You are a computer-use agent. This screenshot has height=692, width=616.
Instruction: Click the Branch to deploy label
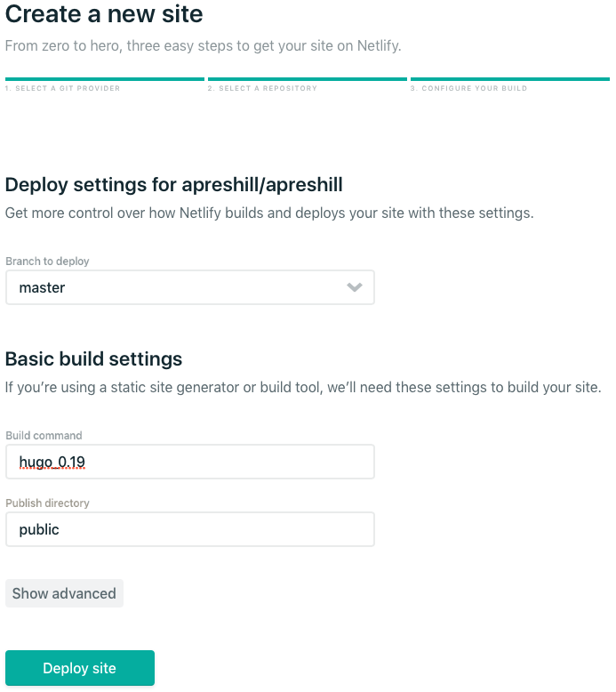[47, 262]
